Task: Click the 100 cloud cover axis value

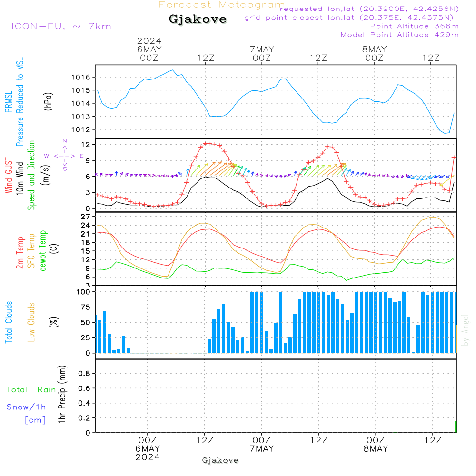Action: [83, 292]
